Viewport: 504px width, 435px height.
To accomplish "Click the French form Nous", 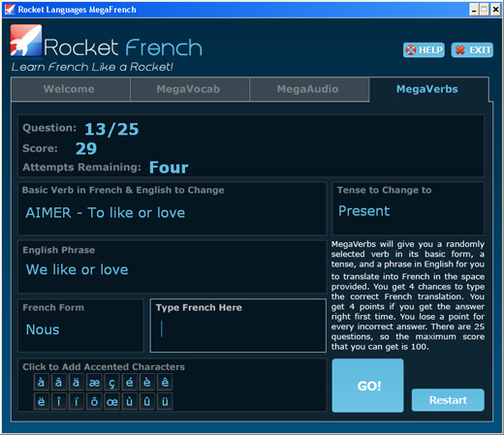I will (43, 329).
